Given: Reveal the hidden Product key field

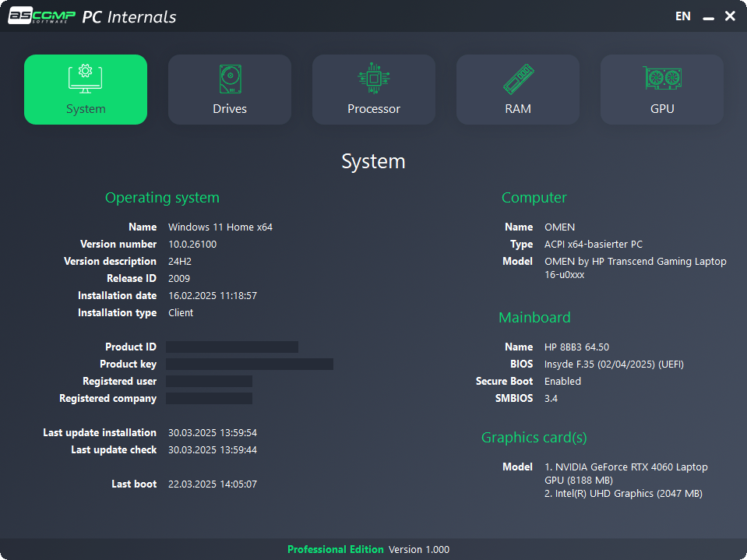Looking at the screenshot, I should click(249, 365).
